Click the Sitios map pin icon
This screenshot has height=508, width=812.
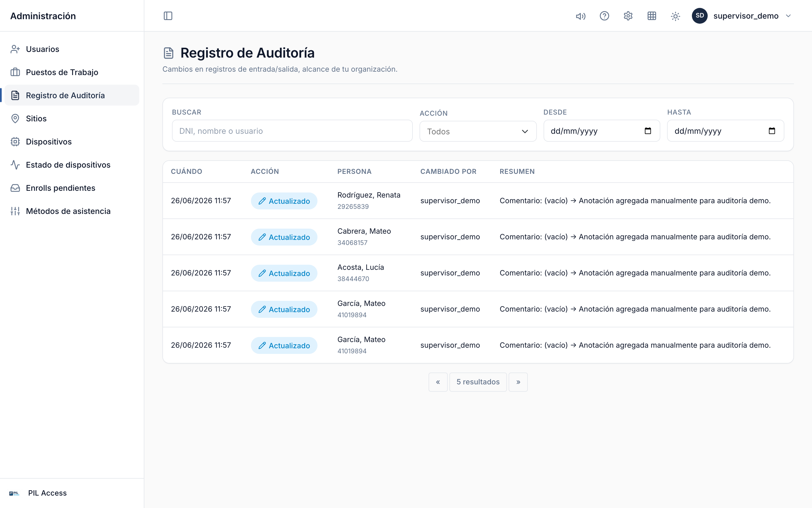coord(15,119)
